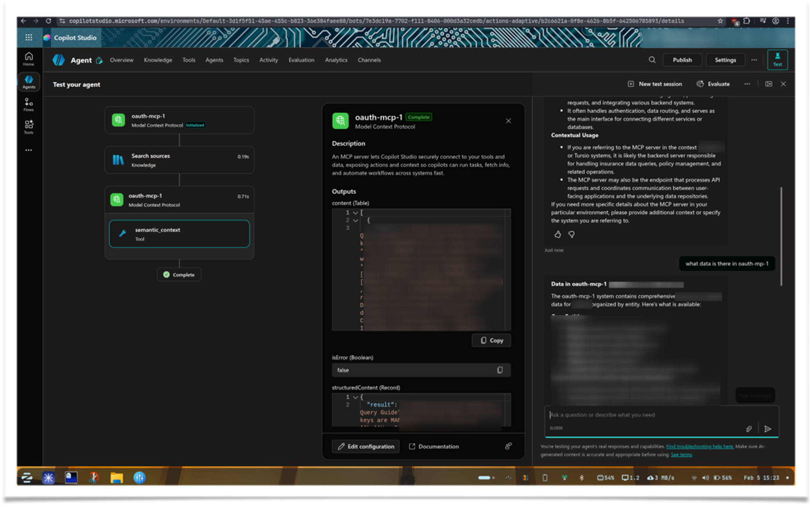Image resolution: width=812 pixels, height=509 pixels.
Task: Open the Agents panel icon
Action: click(29, 81)
